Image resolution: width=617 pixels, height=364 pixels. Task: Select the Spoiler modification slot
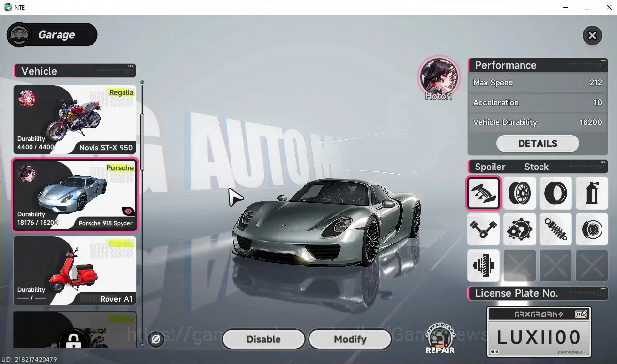[x=483, y=193]
